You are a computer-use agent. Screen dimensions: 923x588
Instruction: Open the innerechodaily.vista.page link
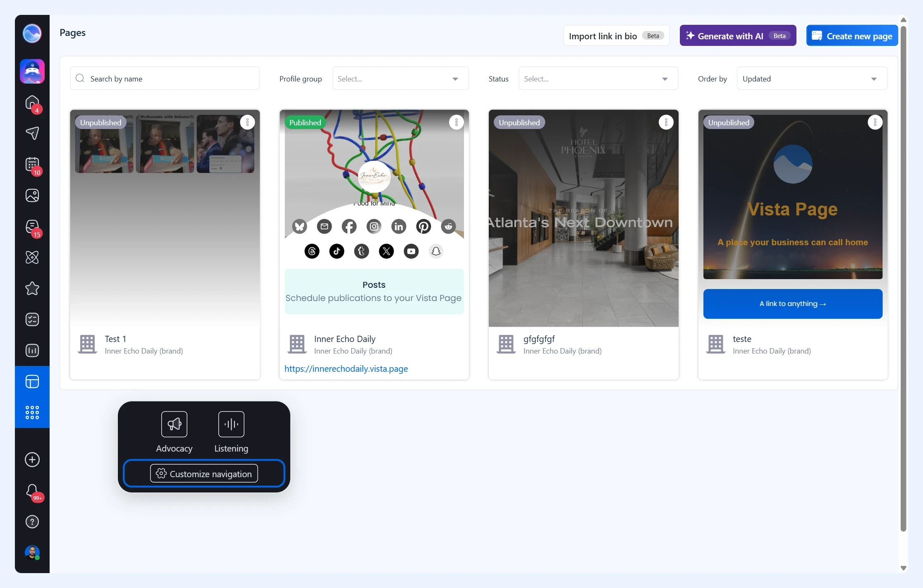click(346, 369)
